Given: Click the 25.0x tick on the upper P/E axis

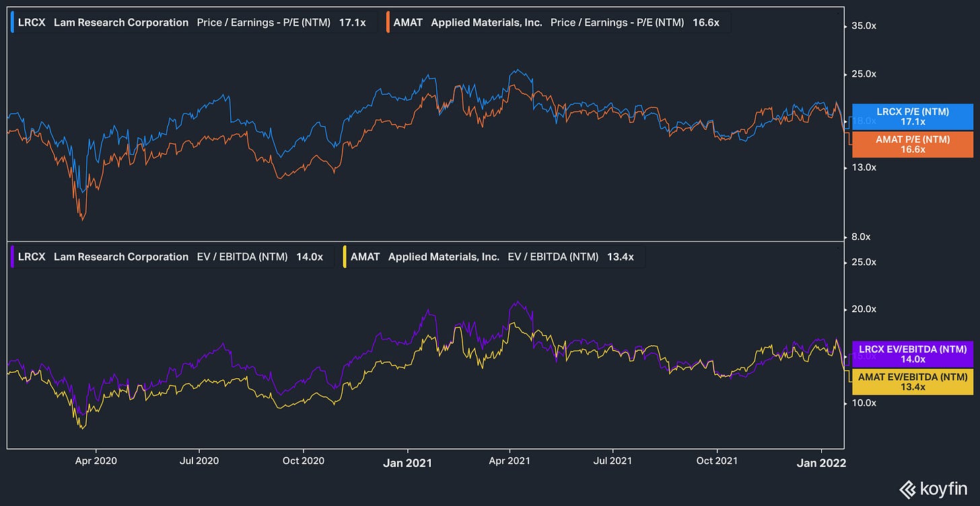Looking at the screenshot, I should tap(864, 73).
